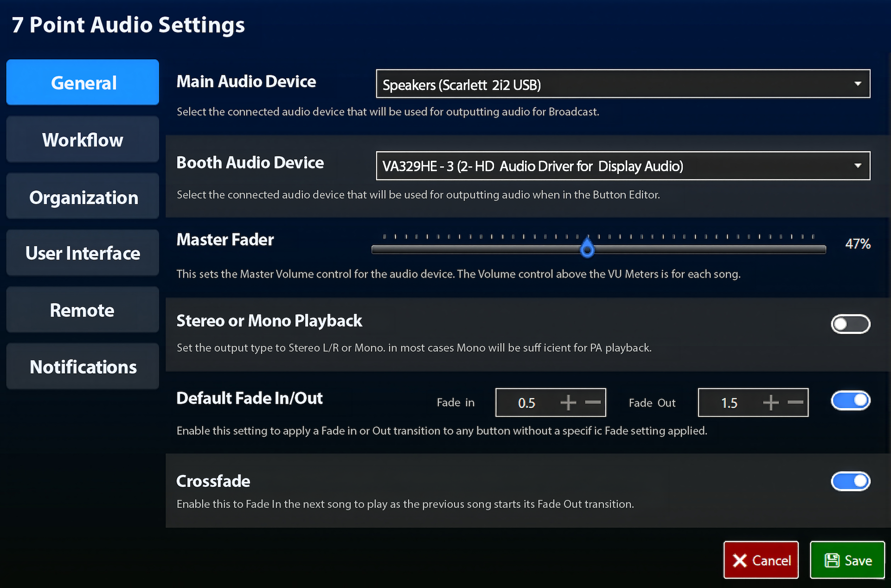The image size is (891, 588).
Task: Toggle Stereo or Mono Playback switch
Action: pos(850,324)
